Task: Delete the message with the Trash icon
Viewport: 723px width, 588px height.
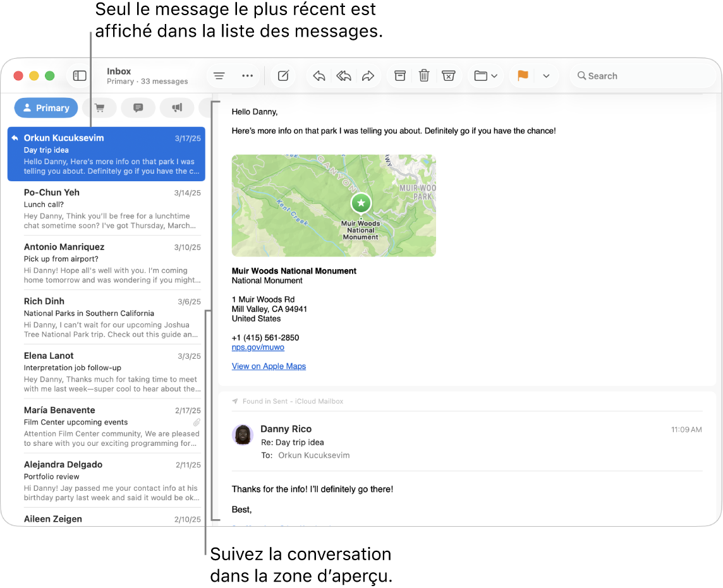Action: click(x=424, y=75)
